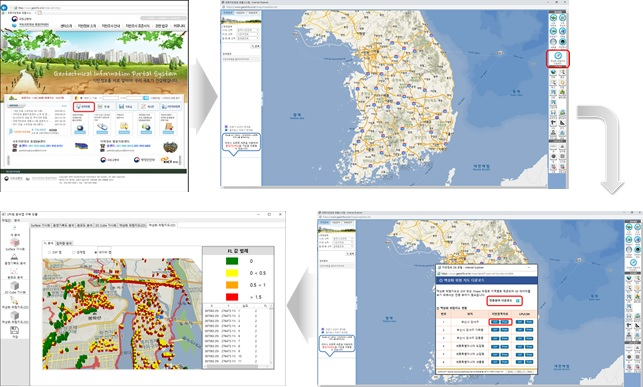
Task: Click the FL legend header in 3D viewer
Action: coord(238,251)
